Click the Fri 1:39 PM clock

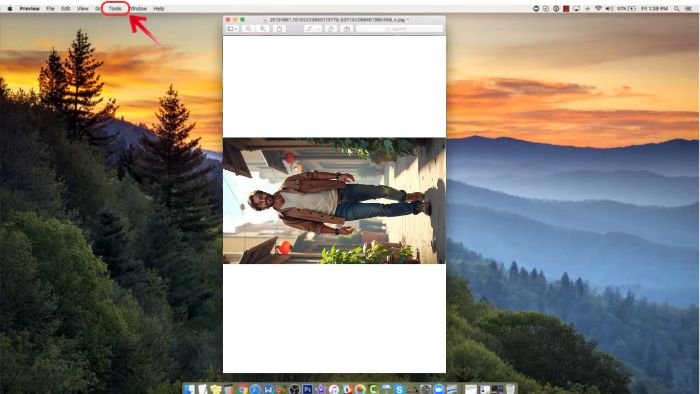(x=654, y=8)
